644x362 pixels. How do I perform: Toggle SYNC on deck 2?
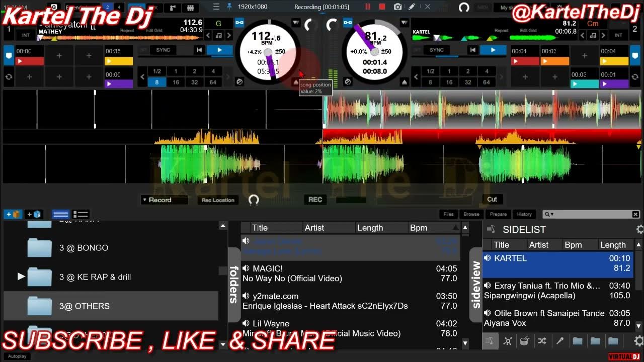pos(437,50)
